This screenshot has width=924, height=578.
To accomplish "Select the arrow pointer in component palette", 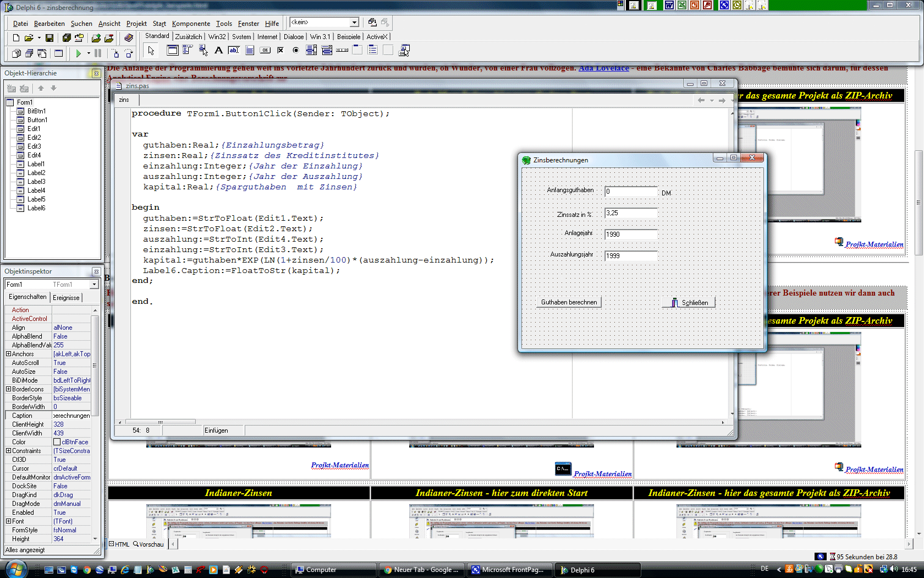I will pyautogui.click(x=151, y=51).
